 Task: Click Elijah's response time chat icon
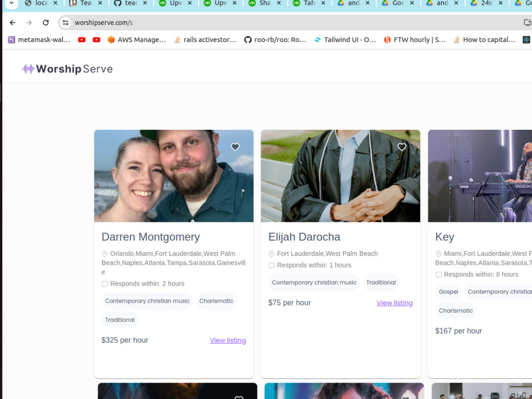271,265
